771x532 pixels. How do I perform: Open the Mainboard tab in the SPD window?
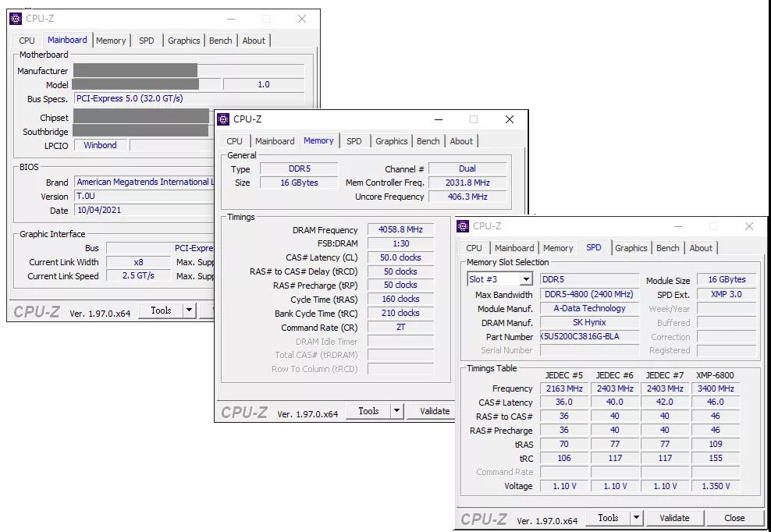point(514,248)
